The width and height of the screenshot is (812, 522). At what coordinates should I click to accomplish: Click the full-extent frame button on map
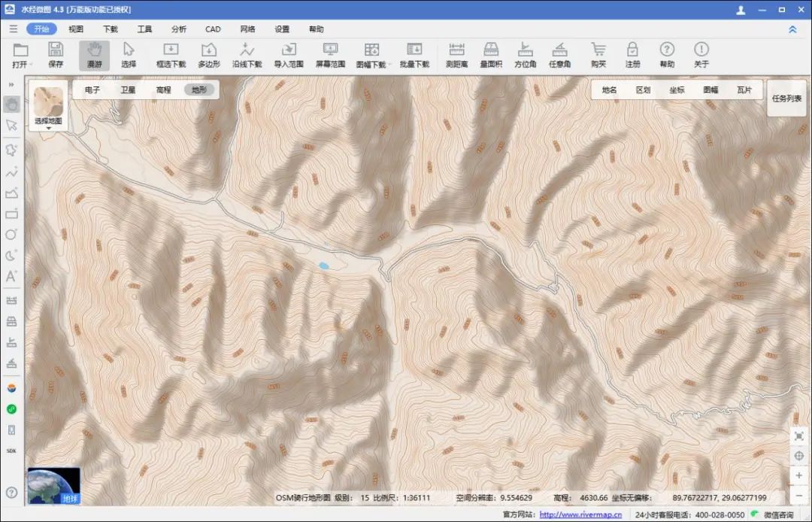pos(799,436)
